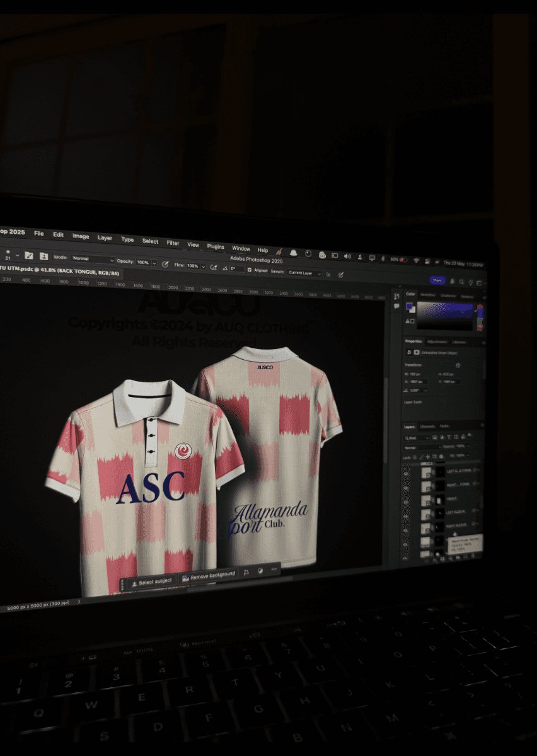Hide the LEFT S...2 COMB layer
This screenshot has height=756, width=537.
point(406,474)
